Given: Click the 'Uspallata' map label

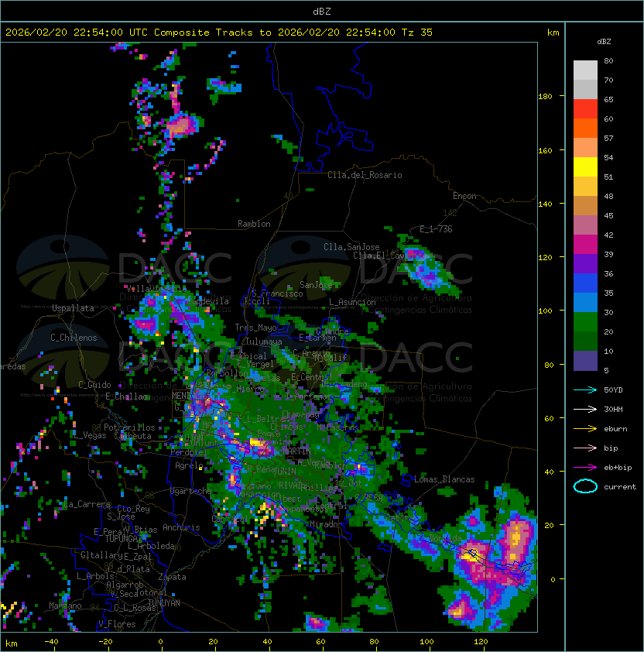Looking at the screenshot, I should [73, 308].
